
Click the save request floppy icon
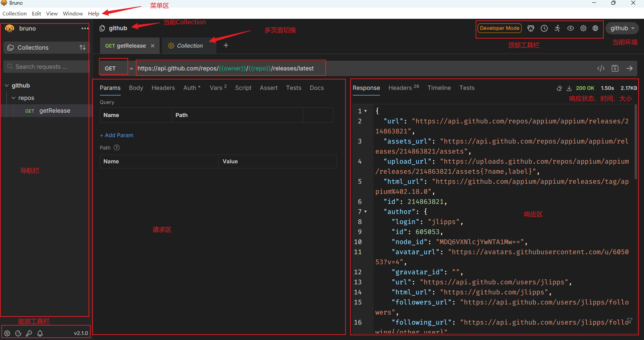615,68
